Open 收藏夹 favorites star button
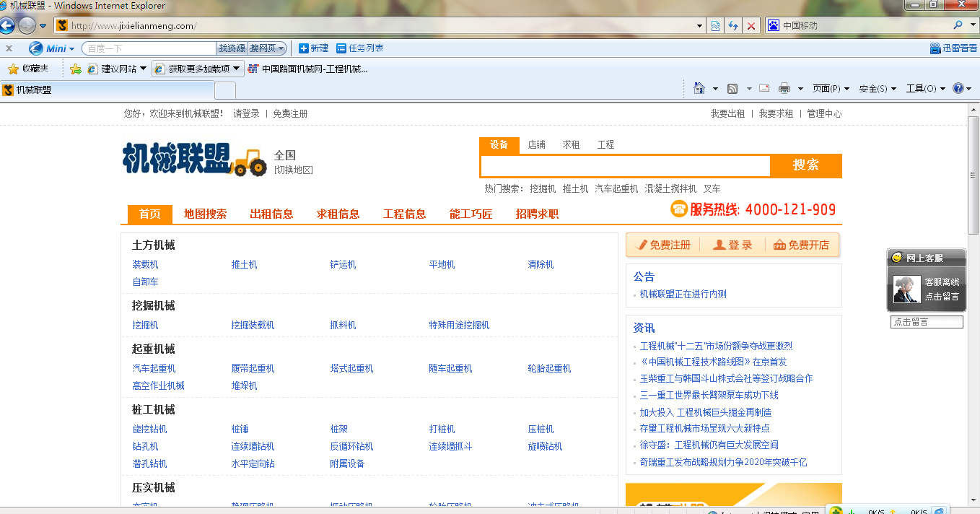 coord(28,69)
